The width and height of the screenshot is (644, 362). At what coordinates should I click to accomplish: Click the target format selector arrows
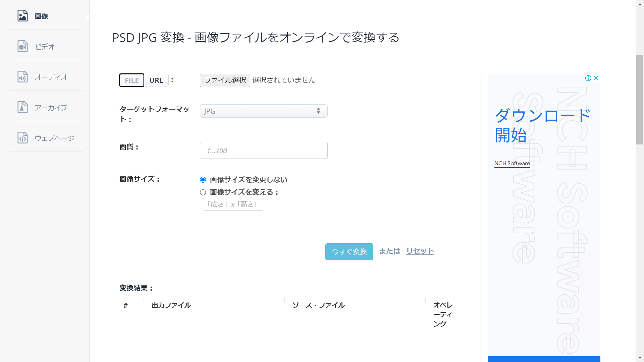(x=318, y=111)
